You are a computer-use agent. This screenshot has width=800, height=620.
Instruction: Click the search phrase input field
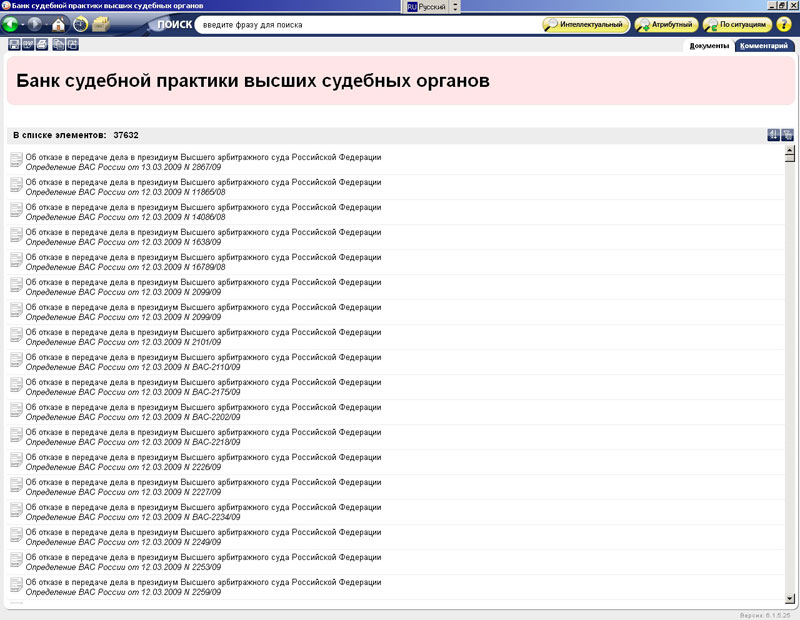[365, 24]
